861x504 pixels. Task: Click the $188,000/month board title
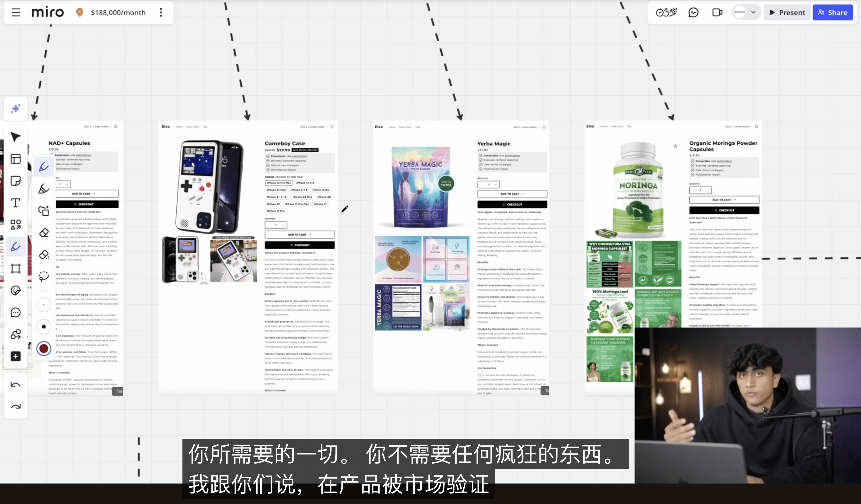(x=118, y=13)
